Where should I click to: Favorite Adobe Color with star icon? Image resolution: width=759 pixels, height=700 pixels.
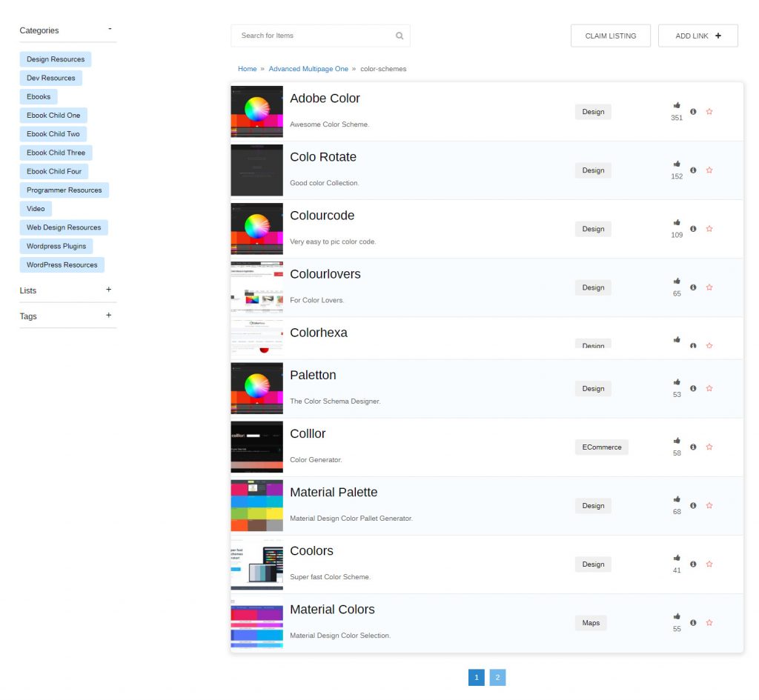click(709, 112)
